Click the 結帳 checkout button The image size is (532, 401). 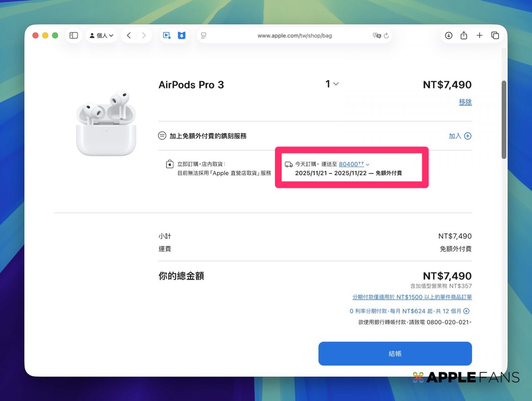coord(395,354)
